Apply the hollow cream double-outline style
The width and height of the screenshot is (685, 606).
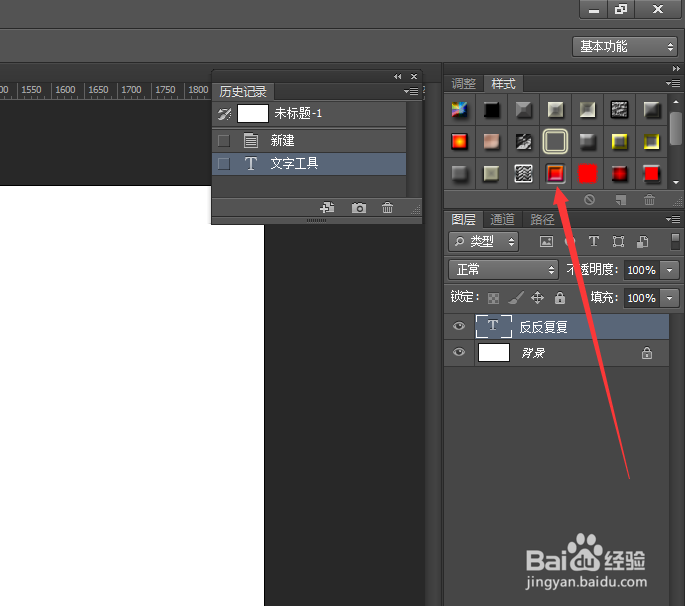(x=555, y=142)
